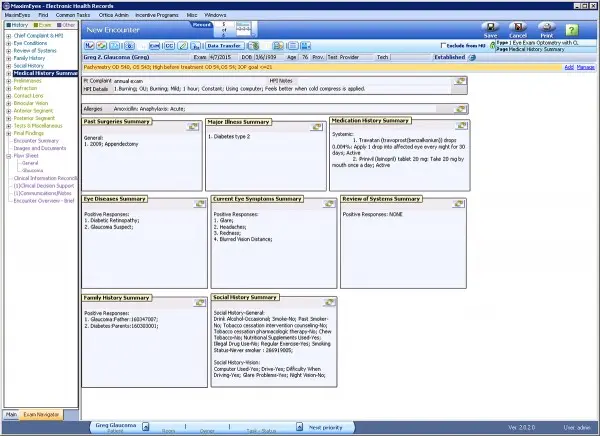Expand Final Findings tree node
The width and height of the screenshot is (600, 436).
(x=8, y=134)
